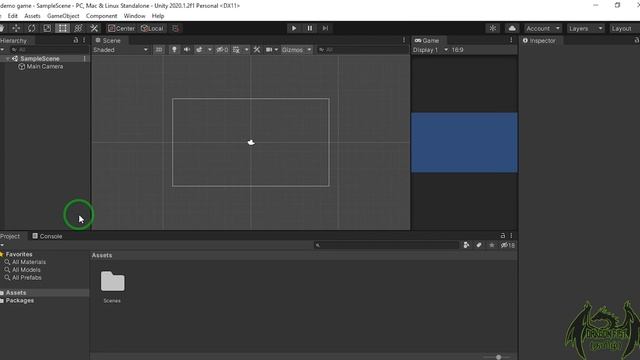This screenshot has height=360, width=640.
Task: Select the Move tool in the toolbar
Action: tap(16, 28)
